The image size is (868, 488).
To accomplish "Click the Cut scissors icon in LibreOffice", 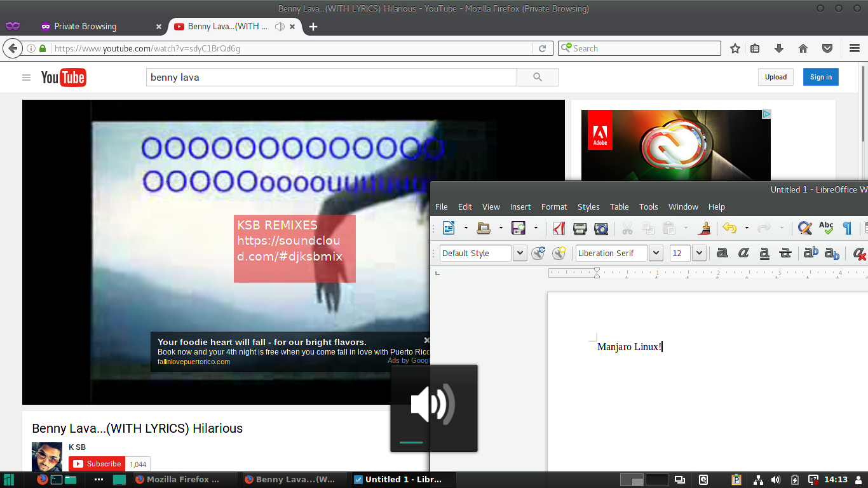I will coord(627,228).
